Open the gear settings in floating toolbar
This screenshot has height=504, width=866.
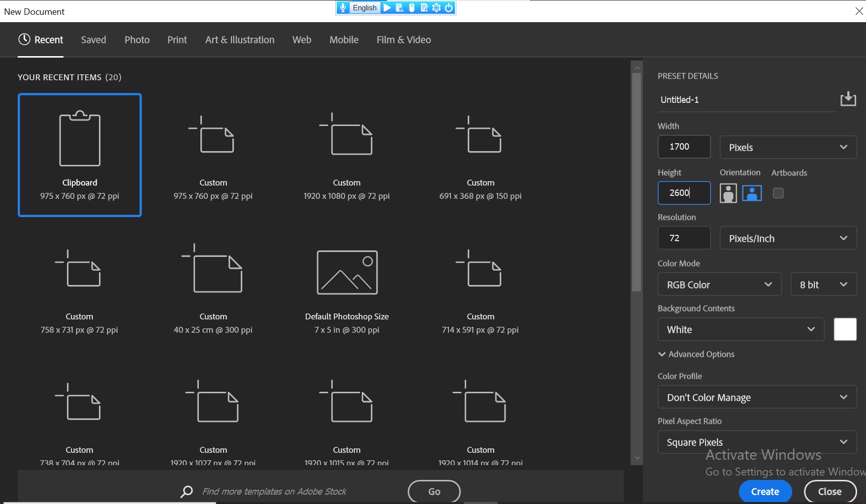pos(436,8)
